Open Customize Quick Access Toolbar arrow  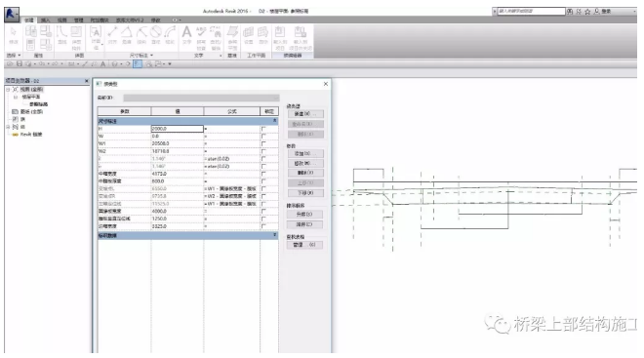[170, 64]
